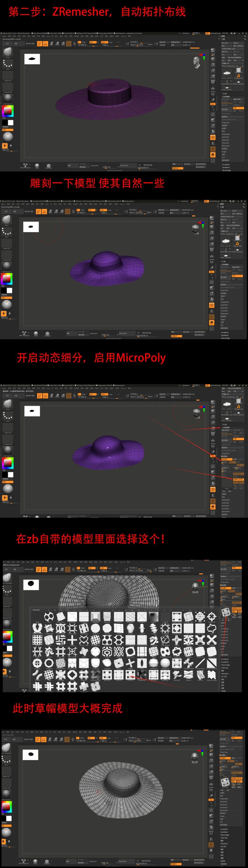Click the white secondary color swatch in the first screenshot
This screenshot has width=248, height=868.
tap(11, 123)
